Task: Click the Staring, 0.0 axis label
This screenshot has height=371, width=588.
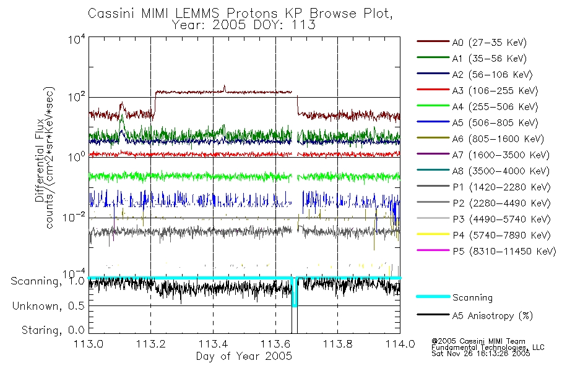Action: [53, 330]
